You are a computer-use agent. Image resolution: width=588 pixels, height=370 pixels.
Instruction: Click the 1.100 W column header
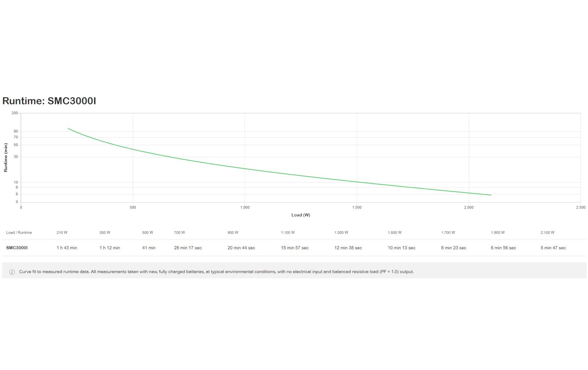click(288, 233)
